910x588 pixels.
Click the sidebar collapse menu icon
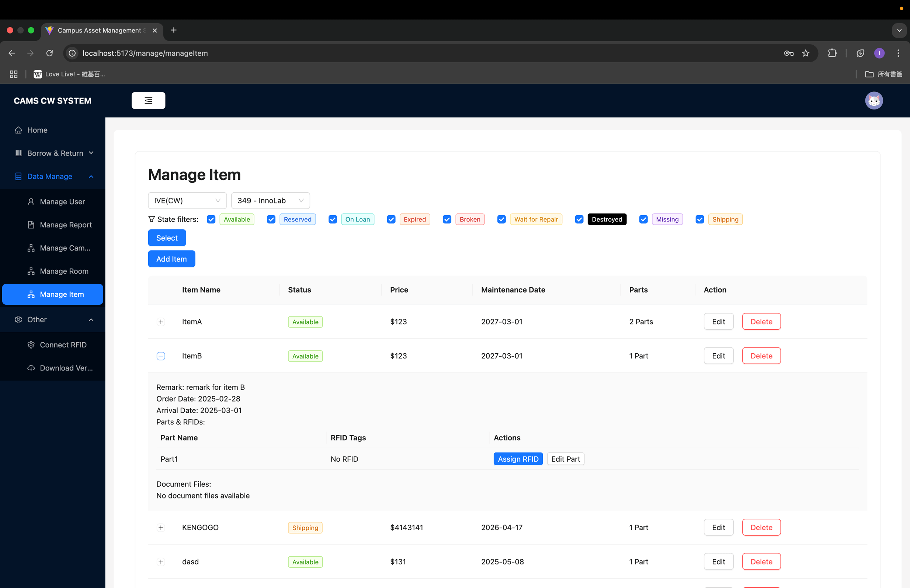tap(148, 101)
